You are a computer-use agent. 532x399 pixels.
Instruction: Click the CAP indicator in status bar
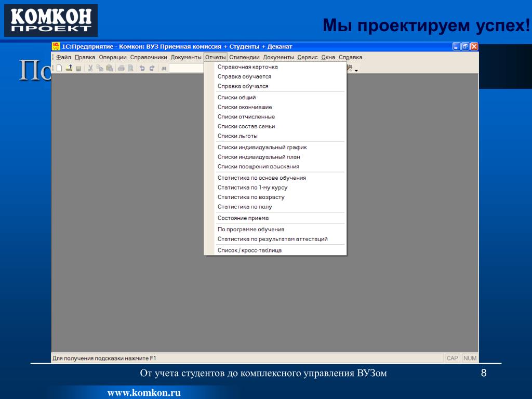coord(453,358)
